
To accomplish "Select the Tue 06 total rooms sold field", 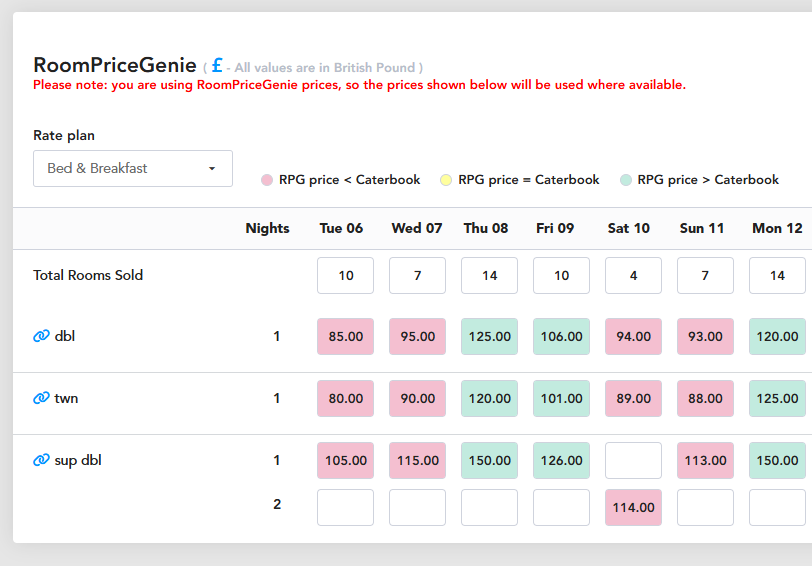I will pos(345,275).
